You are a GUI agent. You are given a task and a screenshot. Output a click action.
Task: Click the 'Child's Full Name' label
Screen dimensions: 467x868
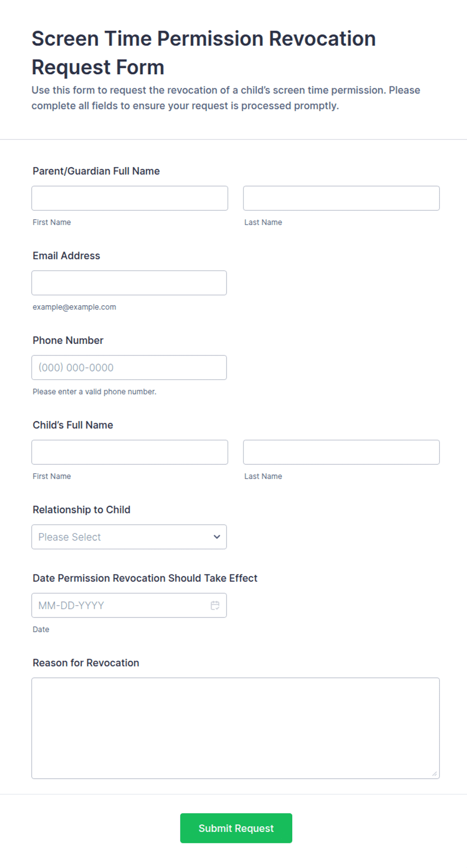73,425
